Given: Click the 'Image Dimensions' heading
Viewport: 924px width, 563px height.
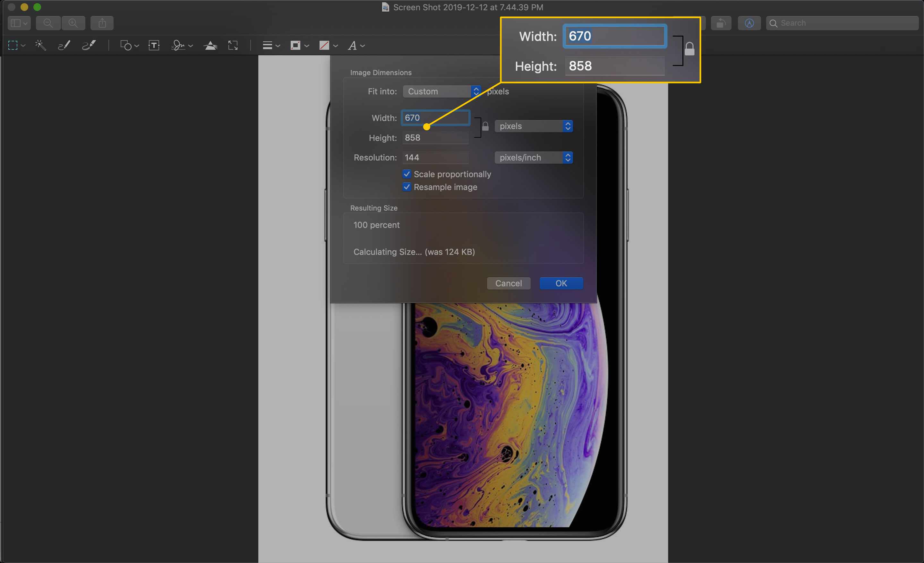Looking at the screenshot, I should tap(381, 73).
